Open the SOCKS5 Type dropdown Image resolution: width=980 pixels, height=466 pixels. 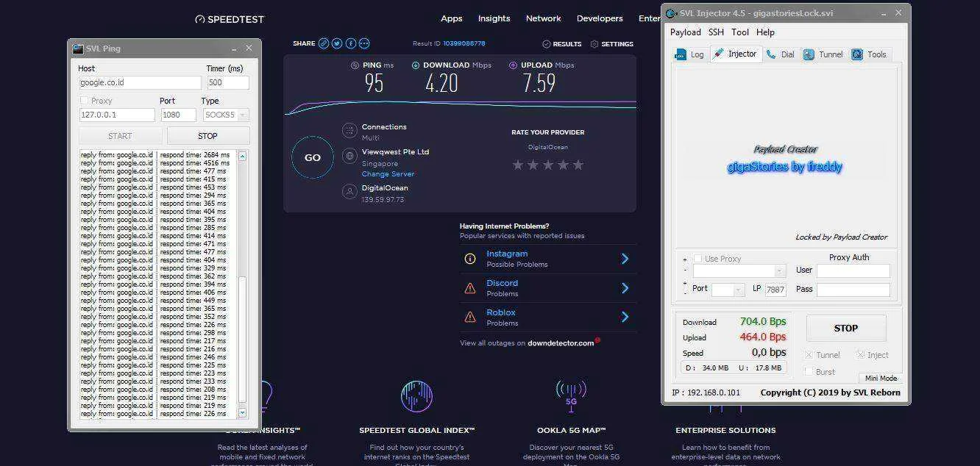coord(225,115)
